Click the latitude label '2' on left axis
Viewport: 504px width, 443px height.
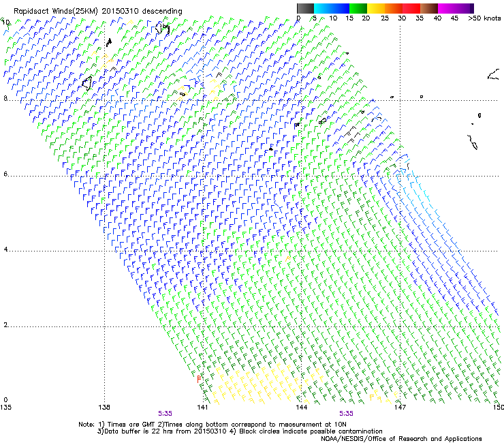click(5, 324)
